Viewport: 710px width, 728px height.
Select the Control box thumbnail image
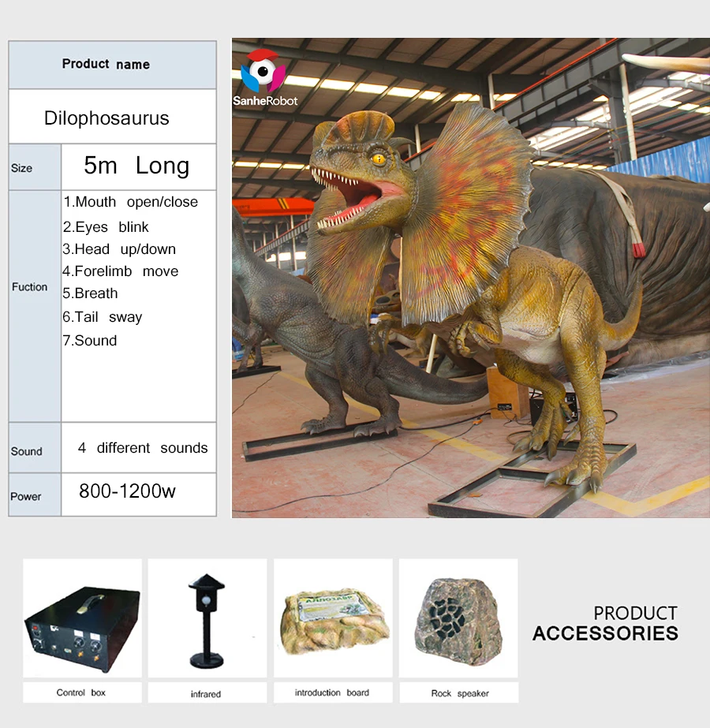(83, 618)
